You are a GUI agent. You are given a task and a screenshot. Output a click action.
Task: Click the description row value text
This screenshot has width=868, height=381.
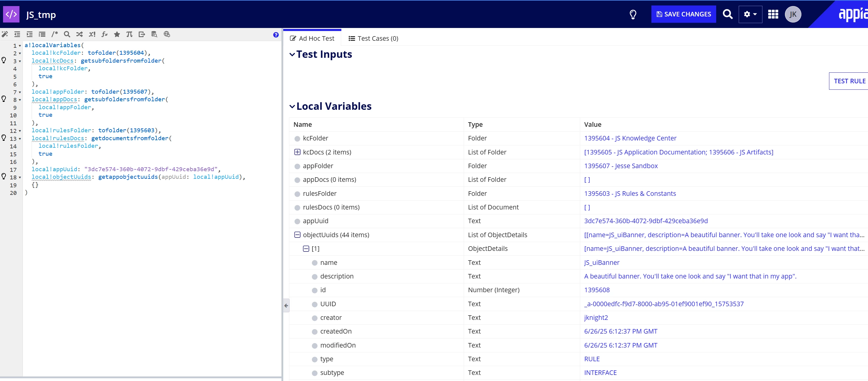pyautogui.click(x=690, y=276)
